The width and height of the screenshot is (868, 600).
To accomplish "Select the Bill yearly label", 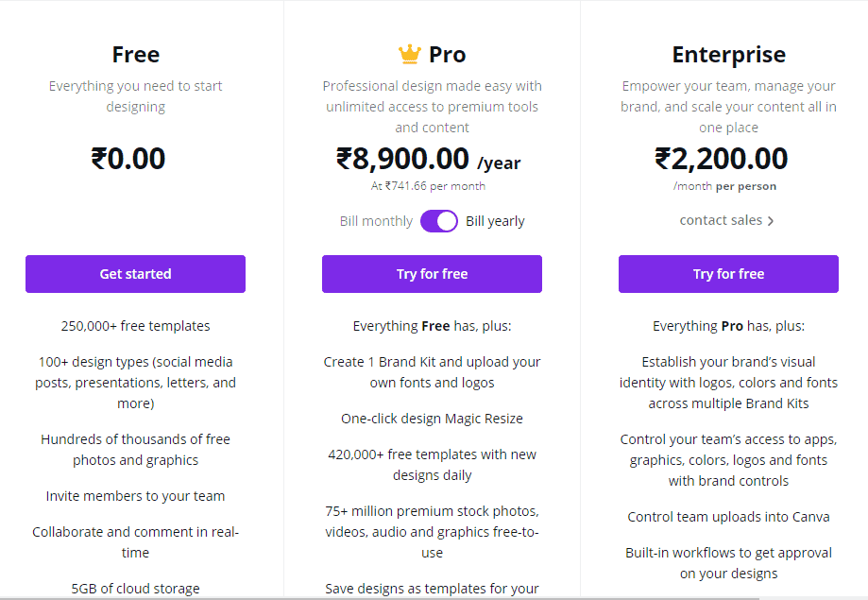I will pos(495,221).
